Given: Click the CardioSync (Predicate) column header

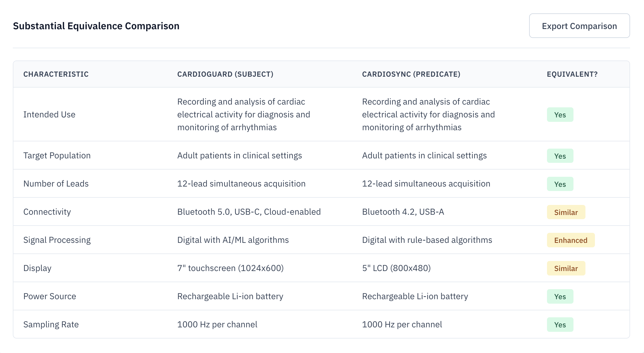Looking at the screenshot, I should pos(411,74).
